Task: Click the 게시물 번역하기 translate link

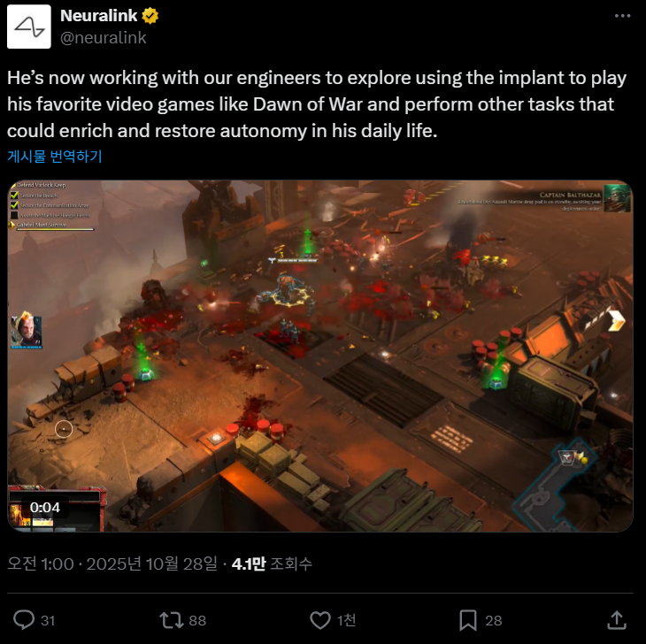Action: pyautogui.click(x=54, y=156)
